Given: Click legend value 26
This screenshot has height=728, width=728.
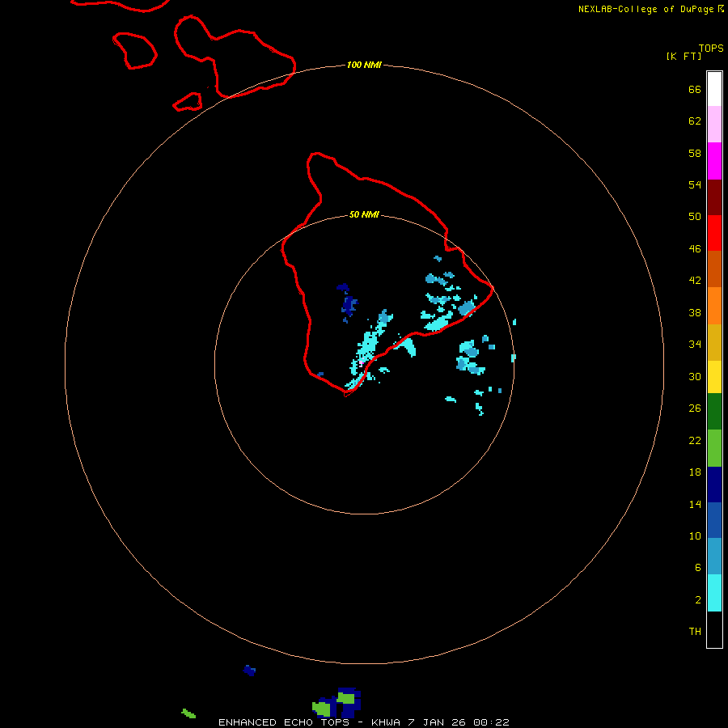Looking at the screenshot, I should point(695,408).
